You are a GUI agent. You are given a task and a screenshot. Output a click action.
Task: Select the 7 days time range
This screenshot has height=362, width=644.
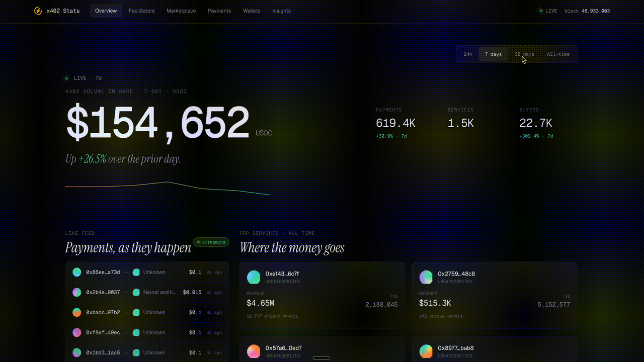pos(493,54)
